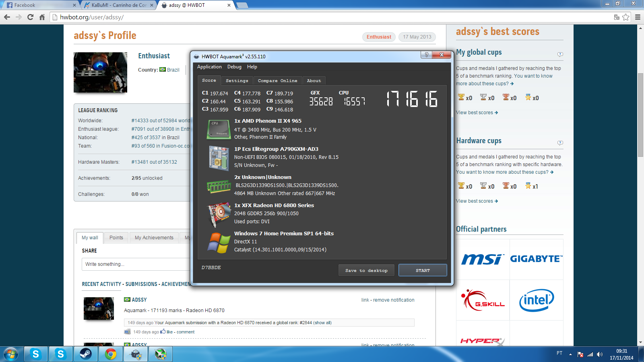Click the RAM memory stick icon
This screenshot has width=644, height=362.
click(219, 186)
